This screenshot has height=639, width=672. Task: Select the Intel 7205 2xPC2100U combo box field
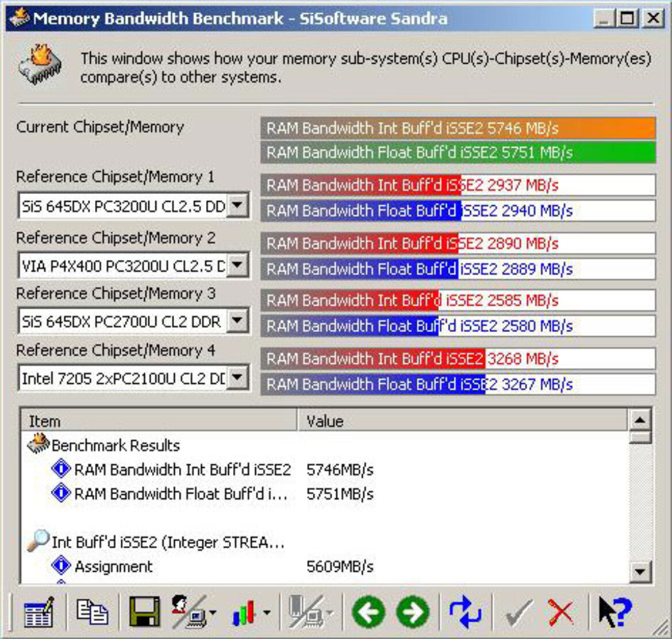pyautogui.click(x=133, y=378)
